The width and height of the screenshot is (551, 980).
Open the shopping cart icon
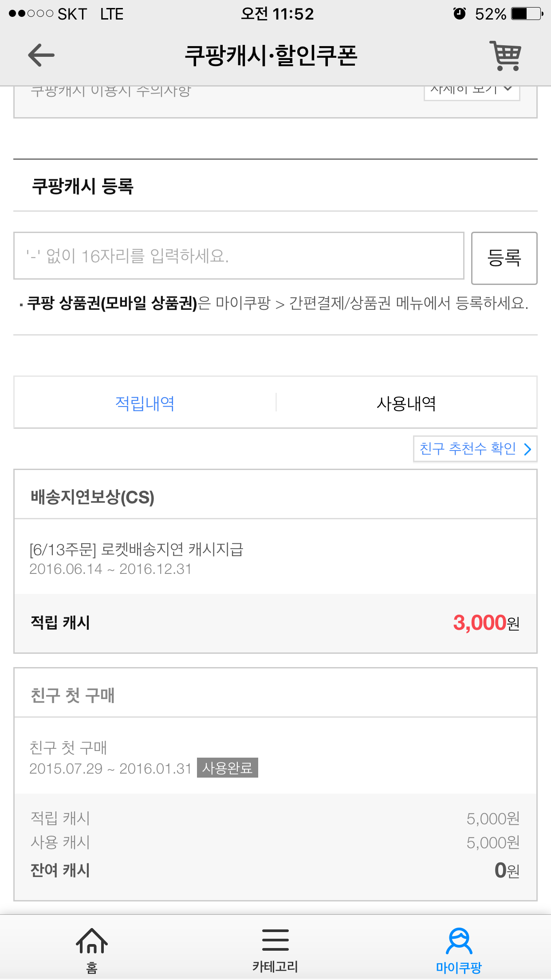505,55
